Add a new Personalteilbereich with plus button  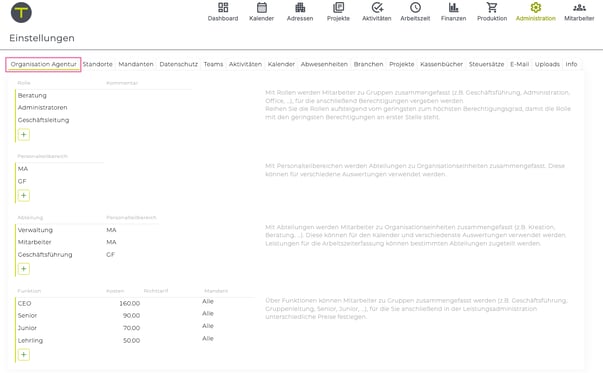click(24, 195)
